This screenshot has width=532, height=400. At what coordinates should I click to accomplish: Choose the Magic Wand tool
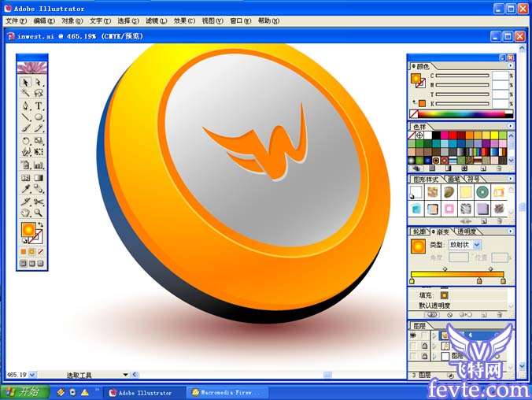pos(25,93)
